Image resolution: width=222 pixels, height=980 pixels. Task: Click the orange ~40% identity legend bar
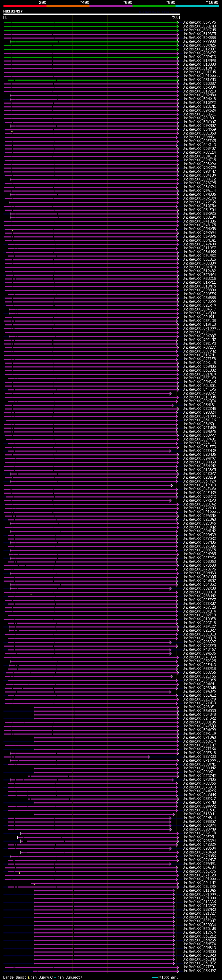click(x=68, y=6)
